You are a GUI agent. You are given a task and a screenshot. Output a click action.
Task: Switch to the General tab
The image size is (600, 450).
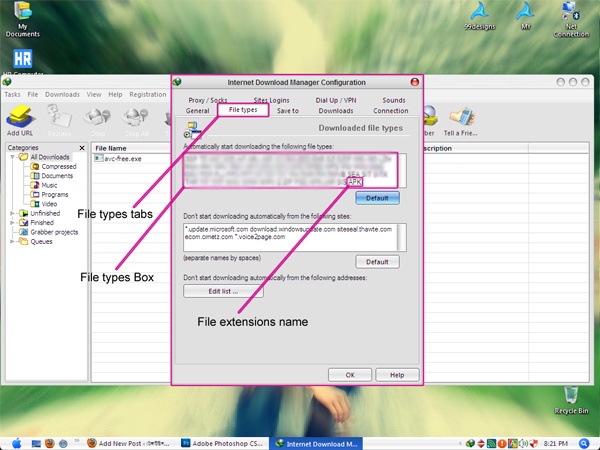pos(197,111)
